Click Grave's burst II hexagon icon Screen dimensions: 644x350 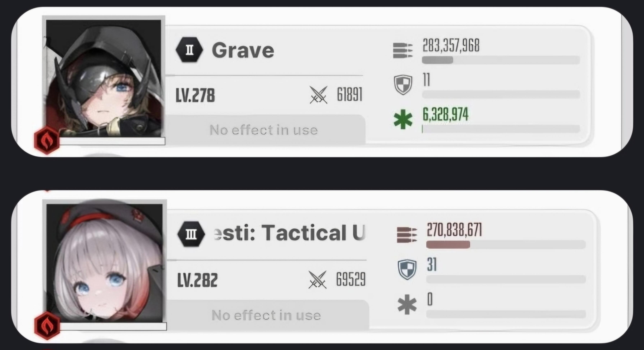[x=190, y=50]
